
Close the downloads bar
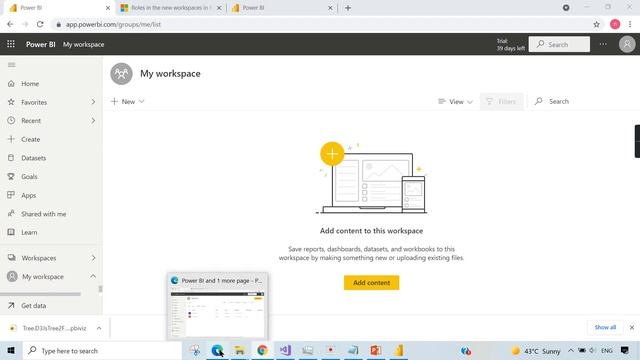point(632,327)
